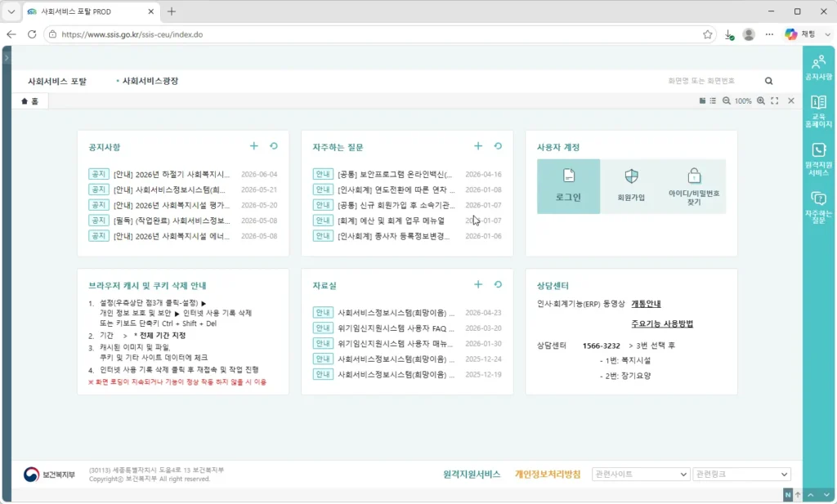Click the 보건복지부 logo
This screenshot has width=837, height=504.
49,474
